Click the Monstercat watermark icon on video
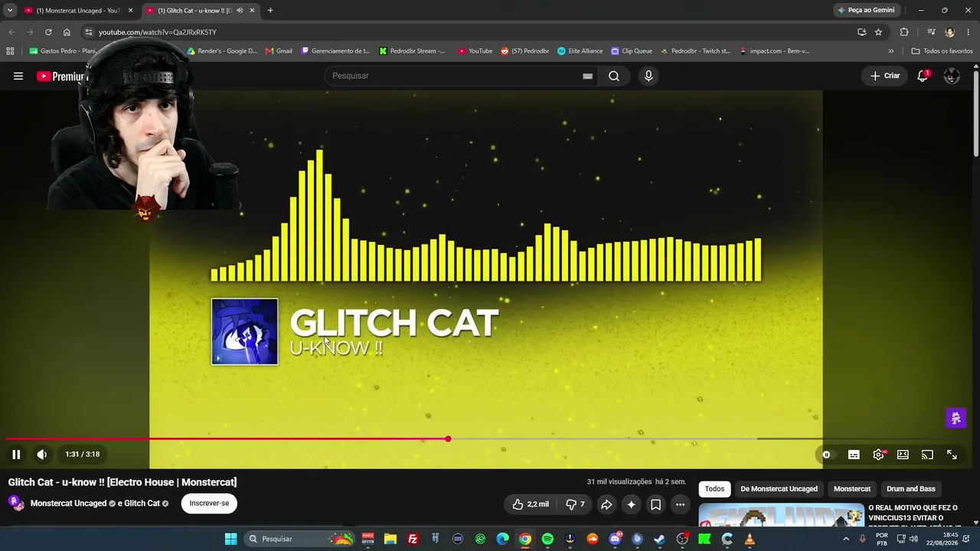The width and height of the screenshot is (980, 551). coord(955,418)
